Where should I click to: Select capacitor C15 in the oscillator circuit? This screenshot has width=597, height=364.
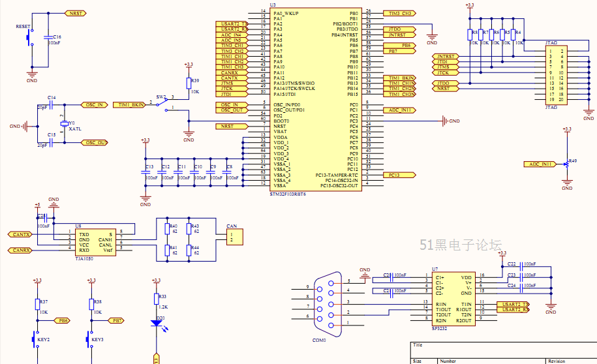pos(52,142)
